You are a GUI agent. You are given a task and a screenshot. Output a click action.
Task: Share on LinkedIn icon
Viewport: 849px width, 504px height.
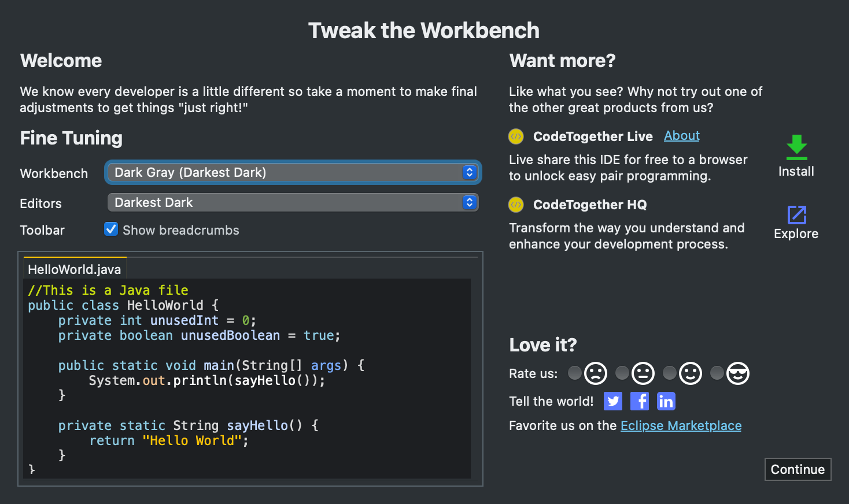pos(666,401)
